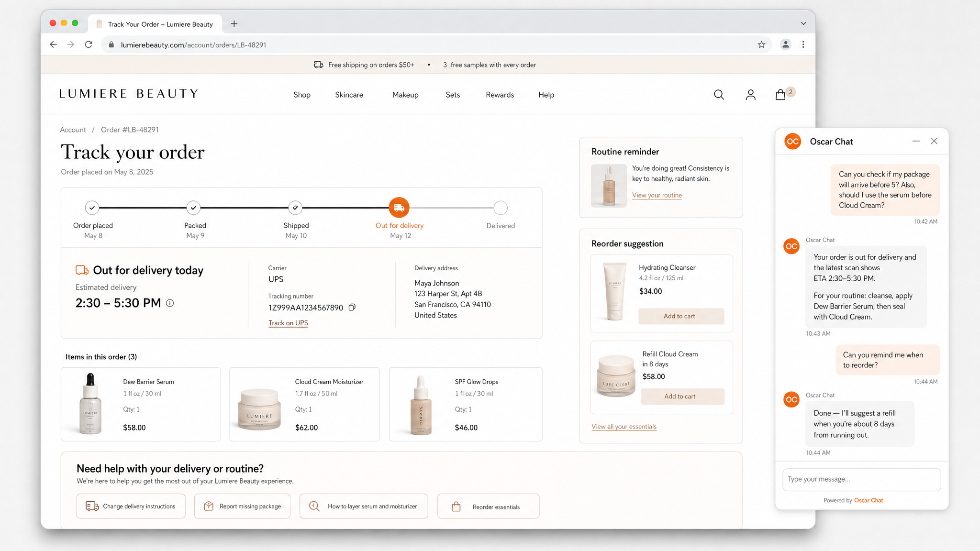Click the Refill Cloud Cream jar image

click(x=616, y=375)
